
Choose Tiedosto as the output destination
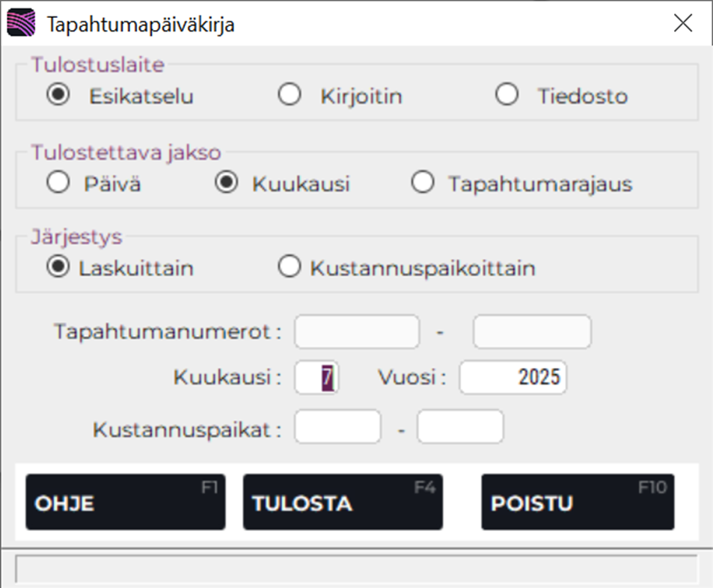507,94
